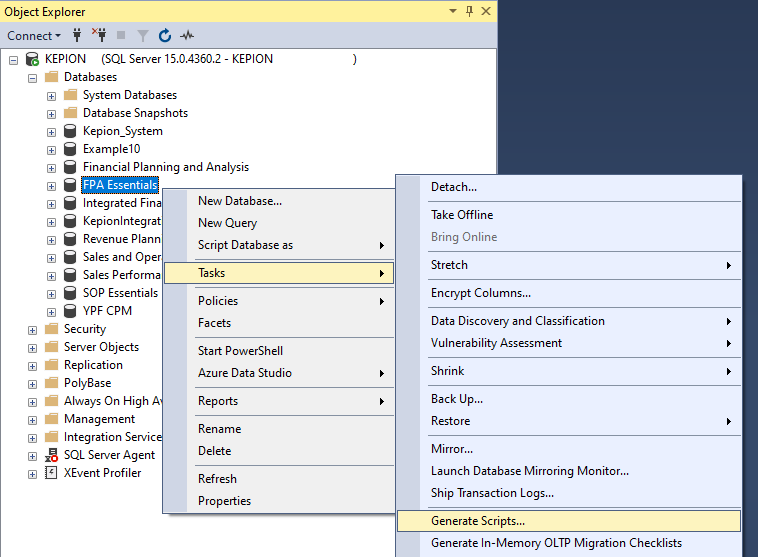
Task: Click Detach... in Tasks submenu
Action: (569, 187)
